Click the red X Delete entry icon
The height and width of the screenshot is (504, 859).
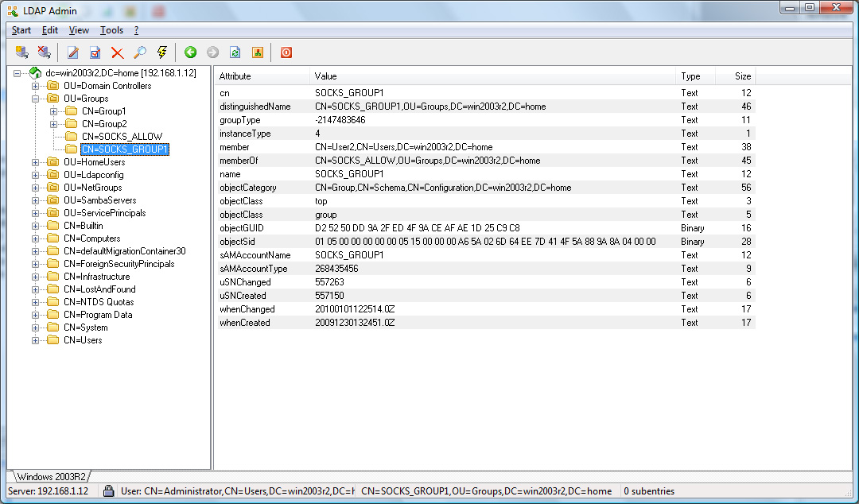pyautogui.click(x=117, y=52)
